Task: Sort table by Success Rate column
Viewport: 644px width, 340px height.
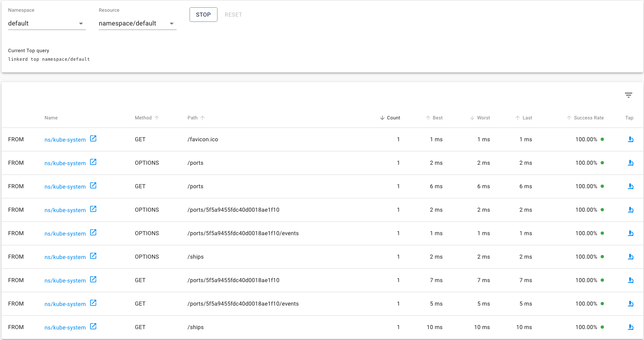Action: (585, 118)
